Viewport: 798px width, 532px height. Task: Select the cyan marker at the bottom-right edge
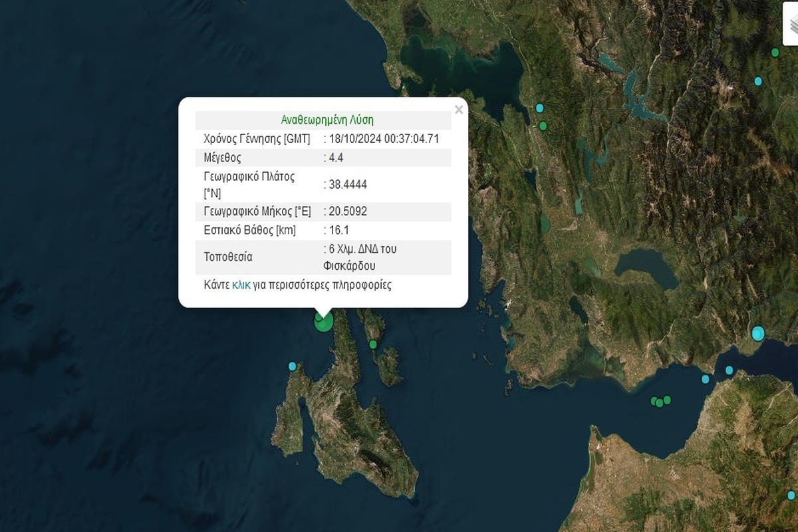791,495
